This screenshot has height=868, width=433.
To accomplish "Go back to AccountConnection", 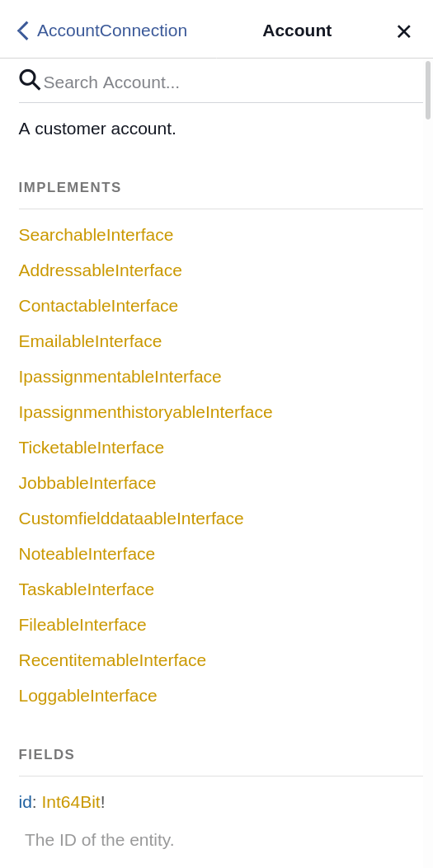I will pos(112,30).
